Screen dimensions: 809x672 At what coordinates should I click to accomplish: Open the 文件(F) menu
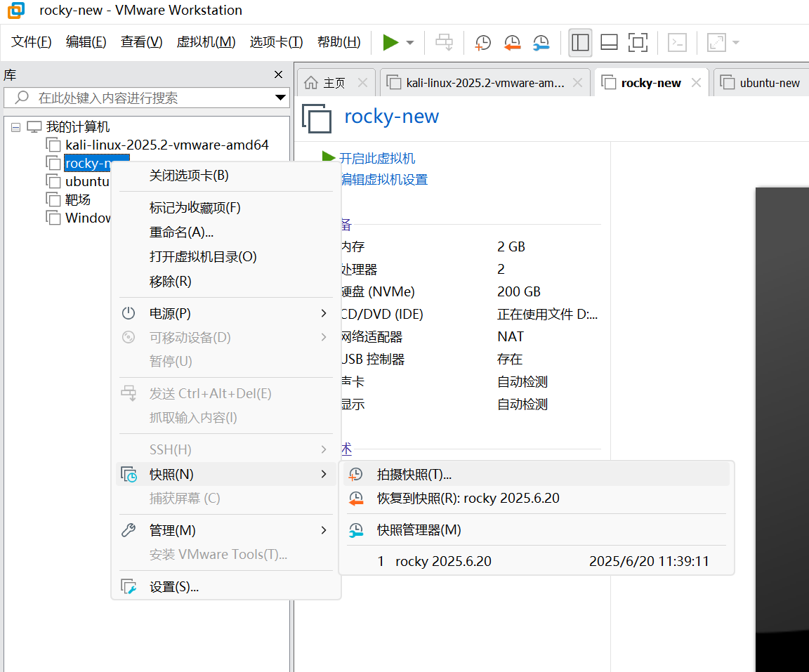pos(32,41)
